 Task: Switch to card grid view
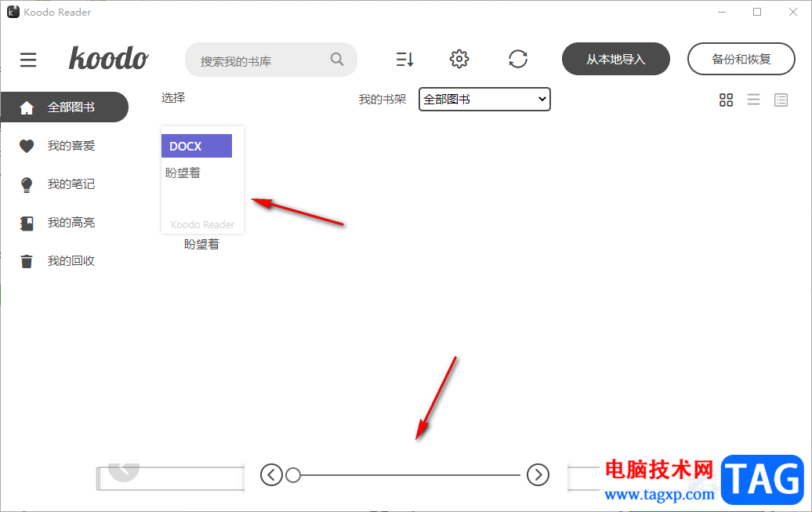[726, 100]
